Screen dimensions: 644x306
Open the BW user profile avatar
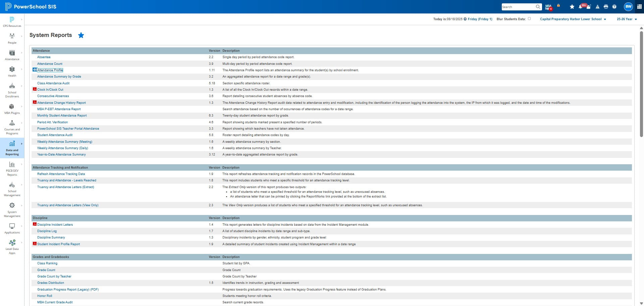pos(628,6)
